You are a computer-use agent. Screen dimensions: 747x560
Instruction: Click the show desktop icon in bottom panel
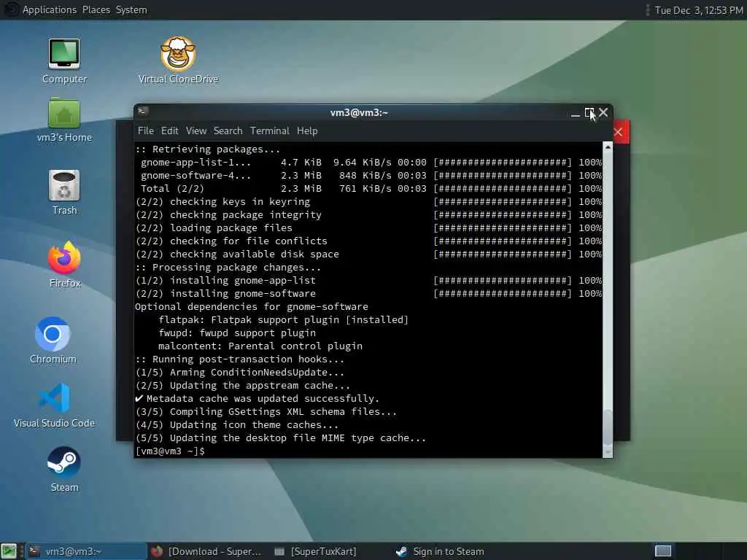pos(9,551)
